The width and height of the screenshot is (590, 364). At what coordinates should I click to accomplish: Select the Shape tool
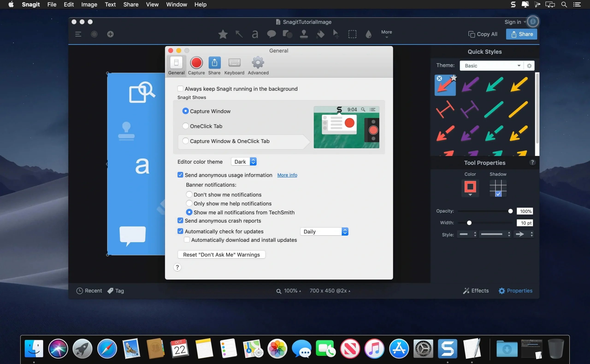tap(287, 34)
